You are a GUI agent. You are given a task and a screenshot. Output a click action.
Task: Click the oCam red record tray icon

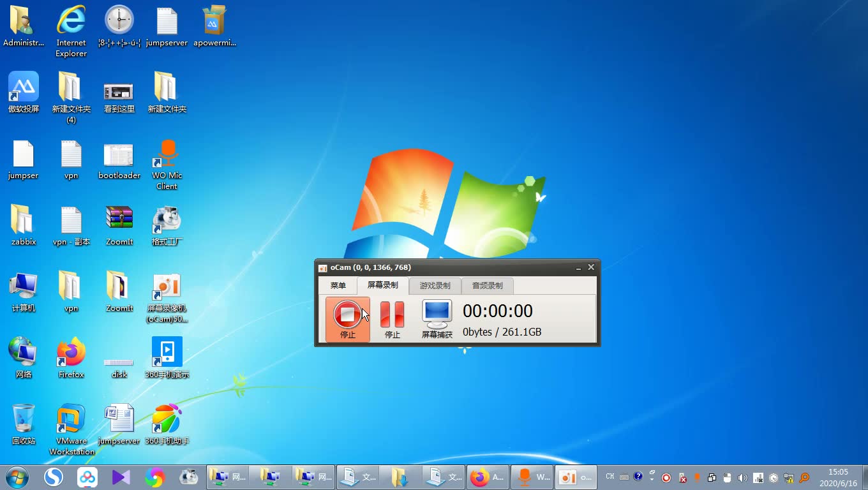tap(666, 477)
